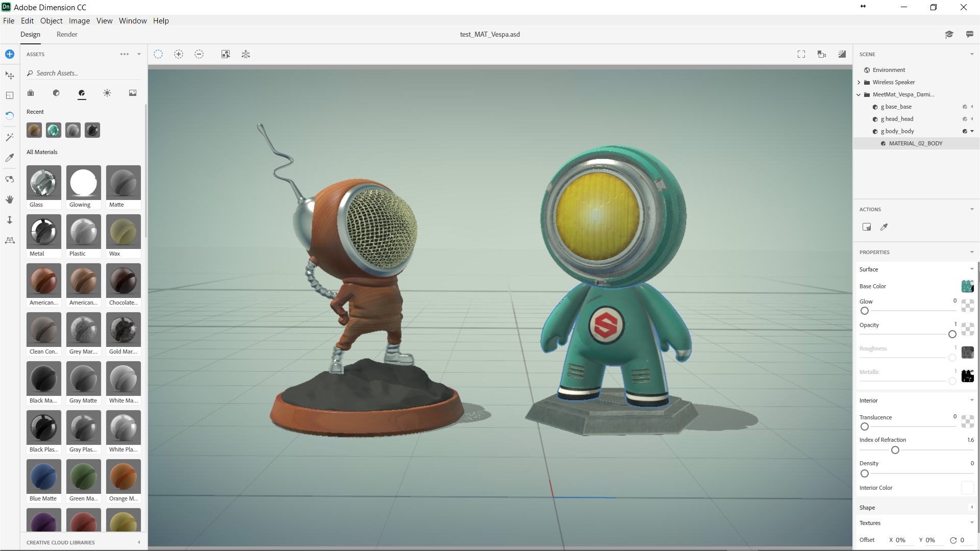Select the Horizon tool
This screenshot has width=980, height=551.
(10, 240)
